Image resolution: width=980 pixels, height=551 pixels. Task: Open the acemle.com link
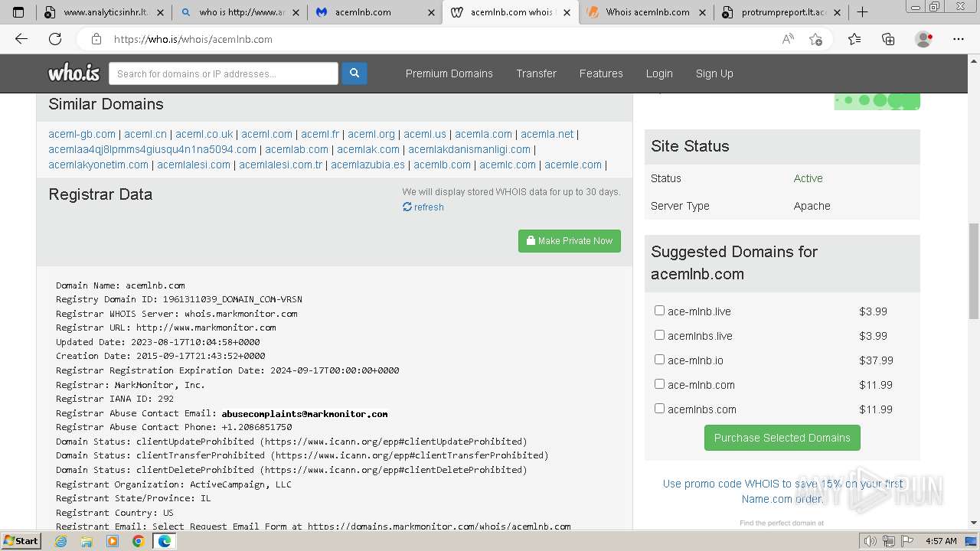pos(573,165)
